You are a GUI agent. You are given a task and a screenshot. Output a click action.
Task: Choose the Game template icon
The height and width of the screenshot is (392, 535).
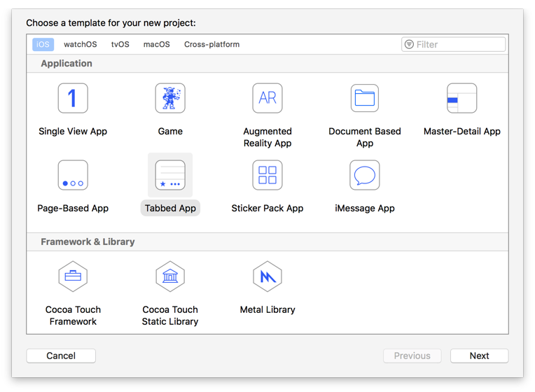click(x=170, y=98)
